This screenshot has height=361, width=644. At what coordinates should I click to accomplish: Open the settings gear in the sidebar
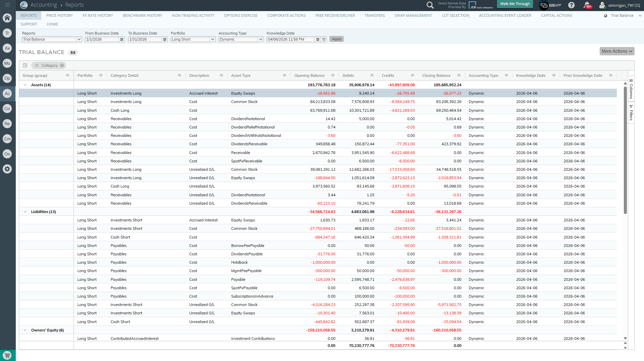click(7, 169)
